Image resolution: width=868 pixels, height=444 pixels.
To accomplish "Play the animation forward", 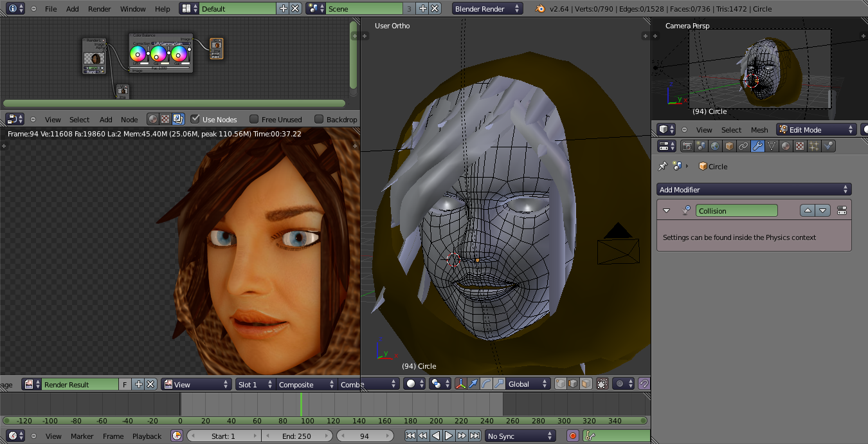I will 449,436.
